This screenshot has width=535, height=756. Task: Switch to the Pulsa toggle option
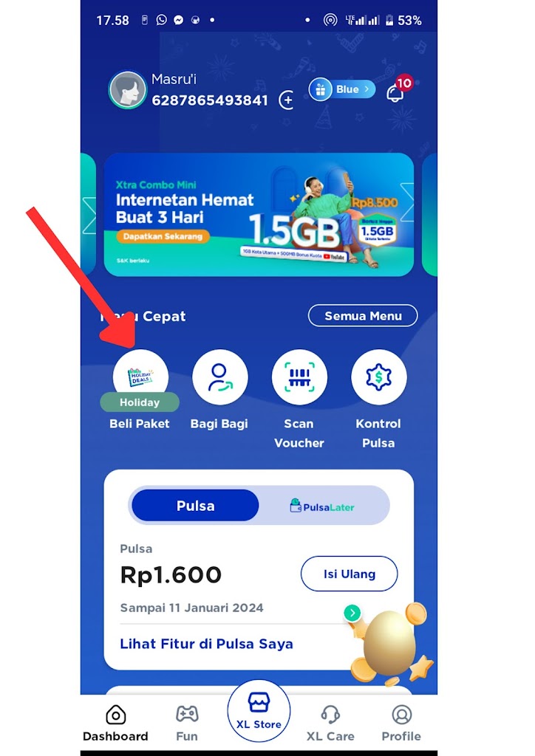[195, 506]
